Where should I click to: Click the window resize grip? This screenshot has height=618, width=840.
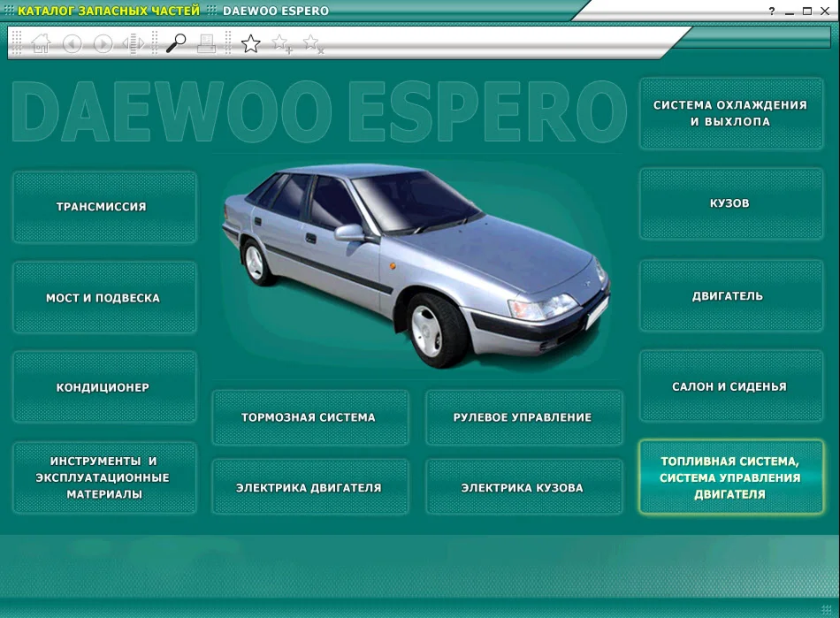[x=827, y=609]
